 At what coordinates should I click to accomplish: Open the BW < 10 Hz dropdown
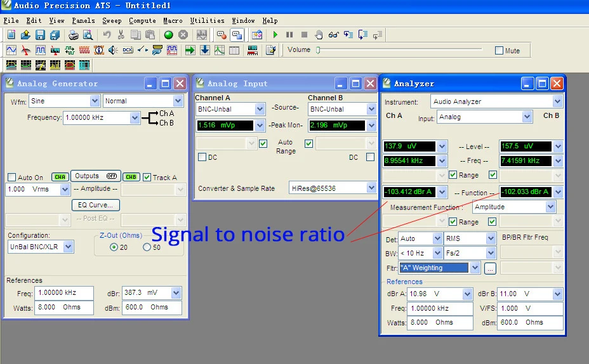tap(437, 253)
